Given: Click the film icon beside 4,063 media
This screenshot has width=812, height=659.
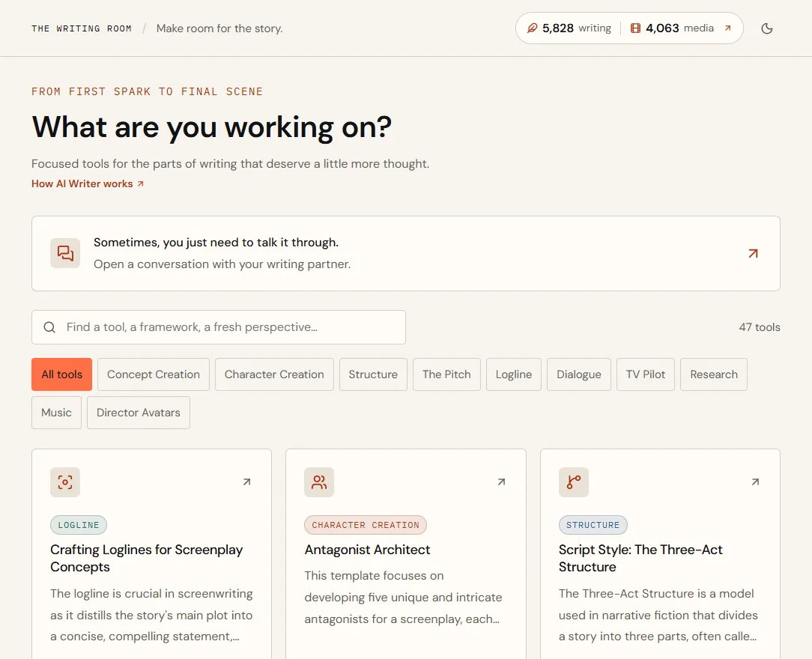Looking at the screenshot, I should 635,28.
